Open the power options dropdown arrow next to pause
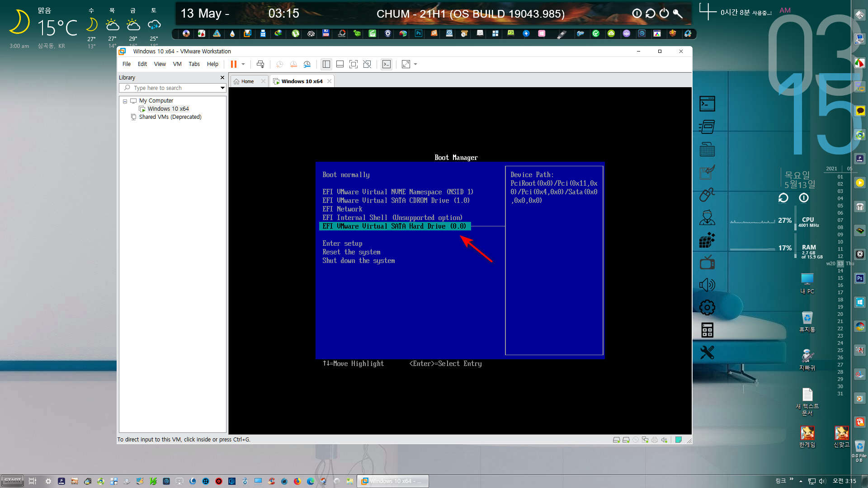This screenshot has width=868, height=488. click(243, 64)
